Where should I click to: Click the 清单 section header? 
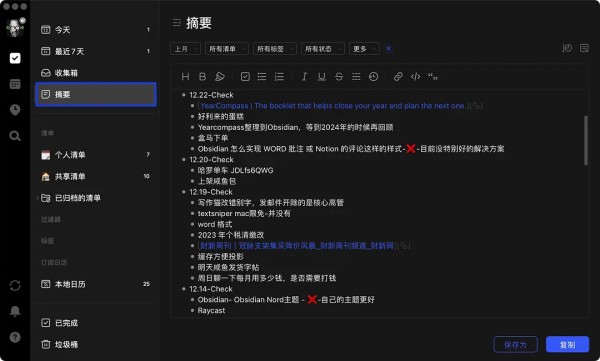click(x=47, y=133)
